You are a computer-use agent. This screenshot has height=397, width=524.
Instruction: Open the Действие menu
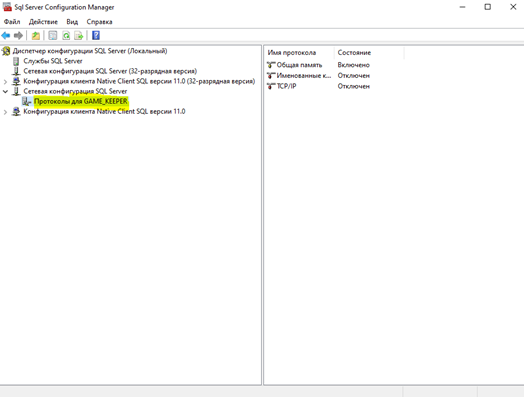(x=43, y=22)
